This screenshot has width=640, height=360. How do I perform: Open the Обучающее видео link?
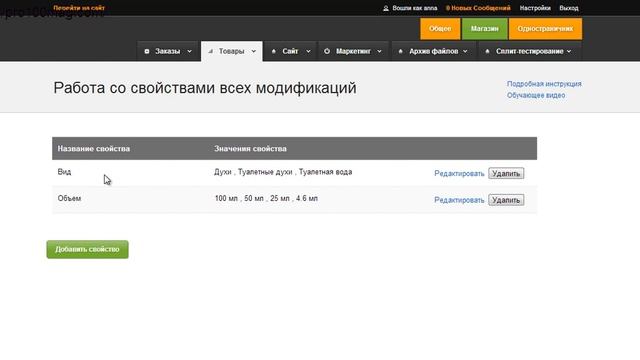pyautogui.click(x=536, y=95)
